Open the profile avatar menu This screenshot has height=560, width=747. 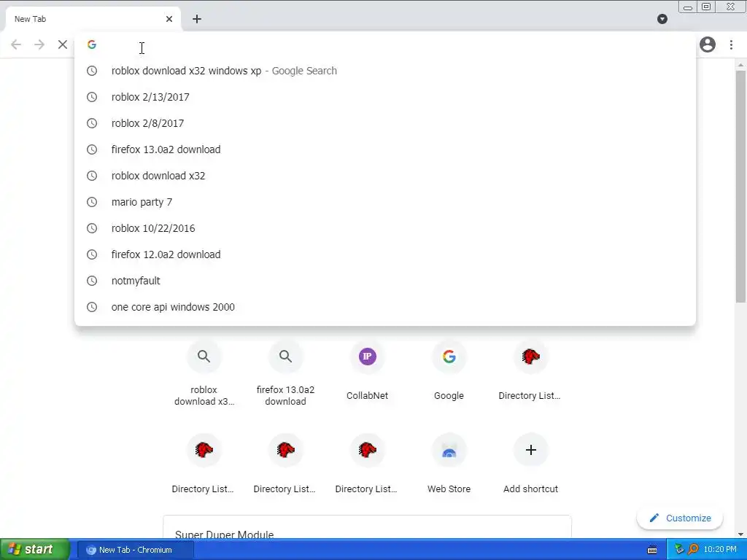(x=708, y=44)
